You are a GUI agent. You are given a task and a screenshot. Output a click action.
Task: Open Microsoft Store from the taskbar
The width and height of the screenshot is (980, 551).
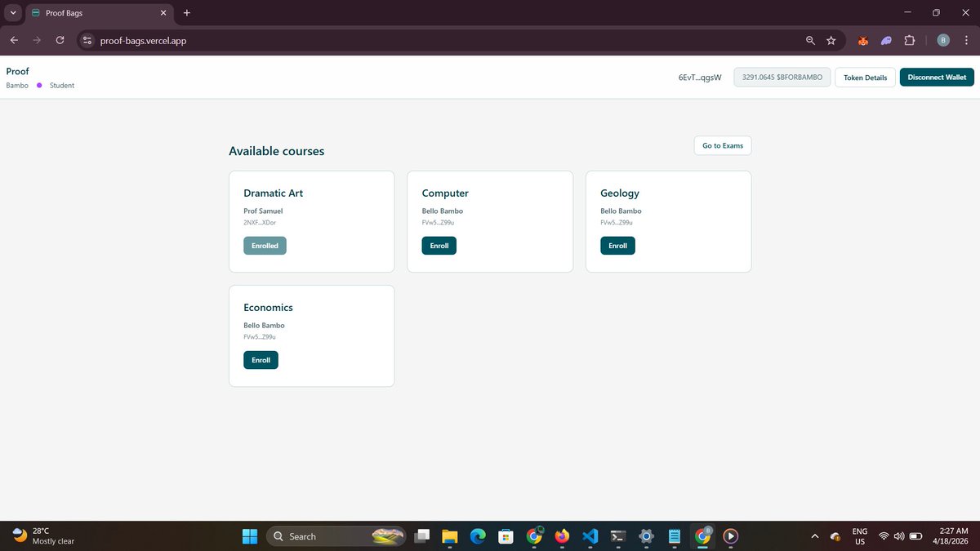pos(506,536)
